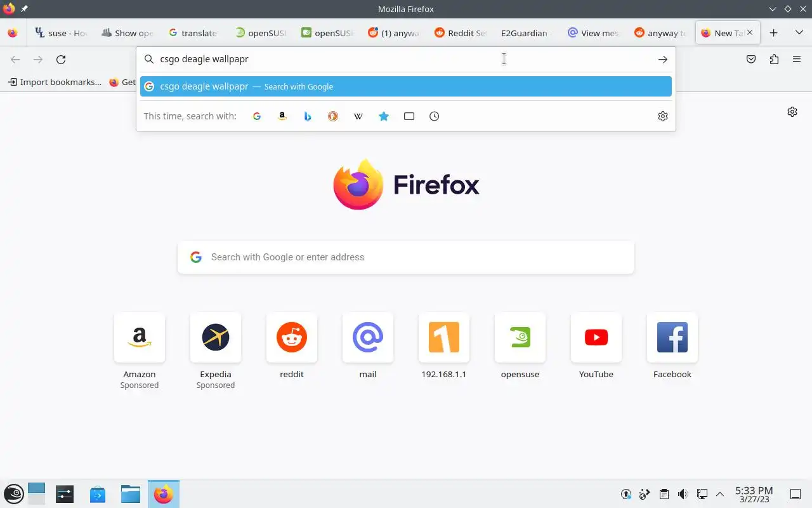The image size is (812, 508).
Task: Open a new tab with plus button
Action: point(773,33)
